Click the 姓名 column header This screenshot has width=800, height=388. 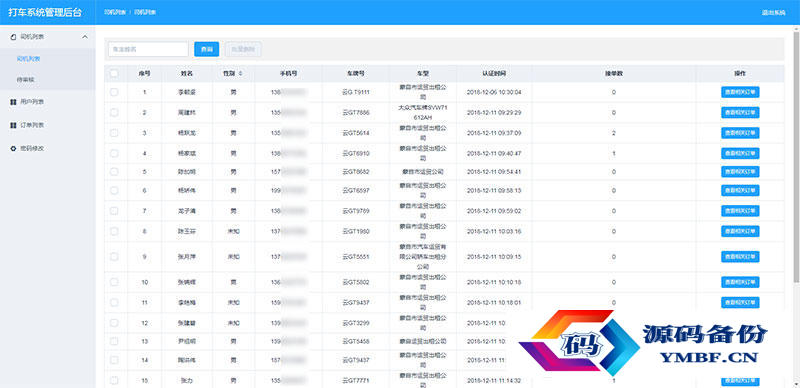[x=187, y=74]
